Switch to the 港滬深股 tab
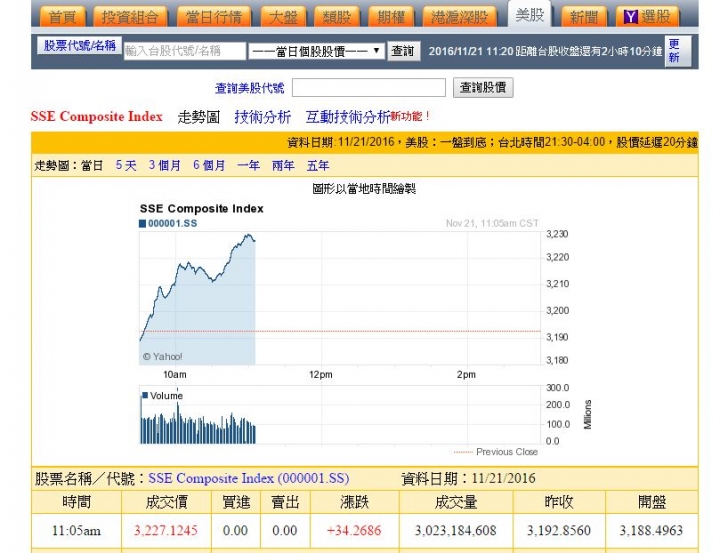The height and width of the screenshot is (553, 720). pos(460,17)
